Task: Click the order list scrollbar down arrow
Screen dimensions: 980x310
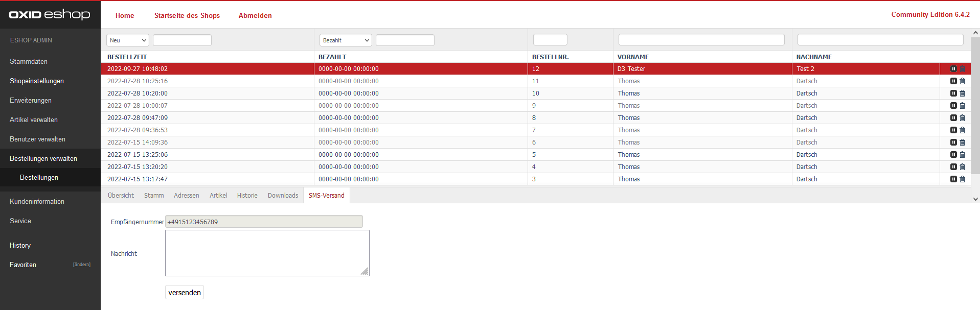Action: click(975, 199)
